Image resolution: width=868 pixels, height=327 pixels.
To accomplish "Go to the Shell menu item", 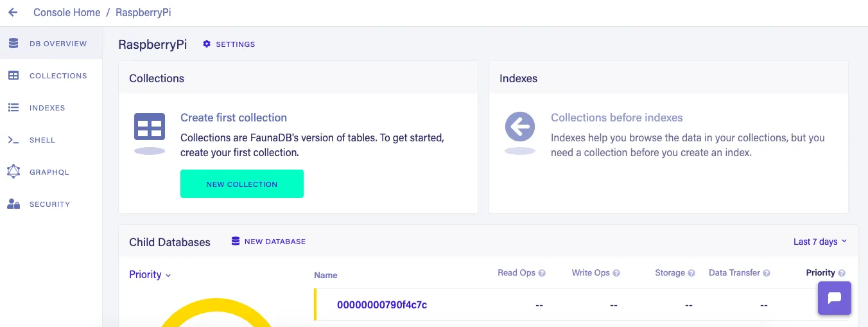I will [x=42, y=140].
